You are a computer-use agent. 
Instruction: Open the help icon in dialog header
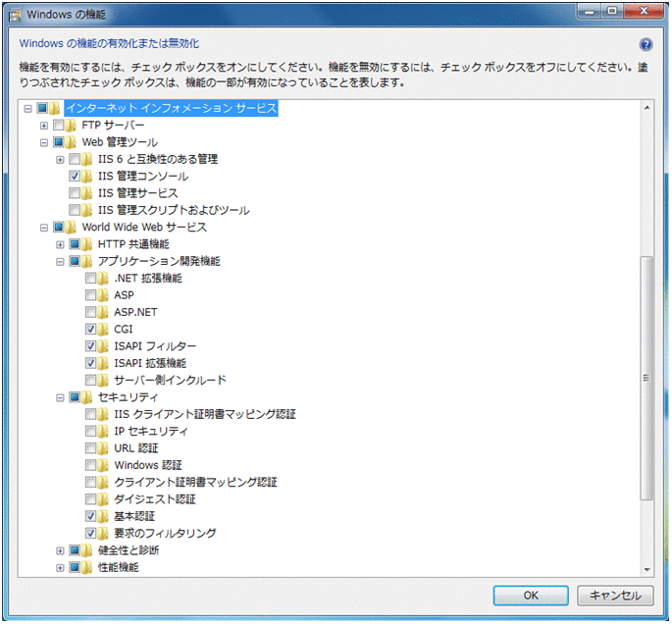point(646,44)
